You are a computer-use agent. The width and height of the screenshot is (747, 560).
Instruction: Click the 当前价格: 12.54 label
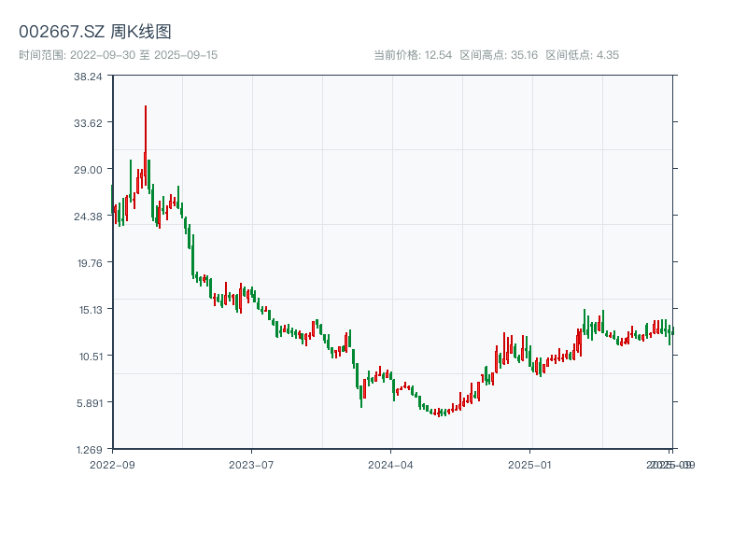[x=413, y=55]
